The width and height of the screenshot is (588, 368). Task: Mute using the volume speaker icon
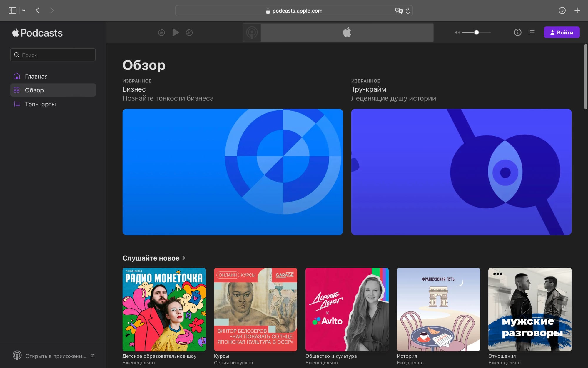pyautogui.click(x=457, y=32)
